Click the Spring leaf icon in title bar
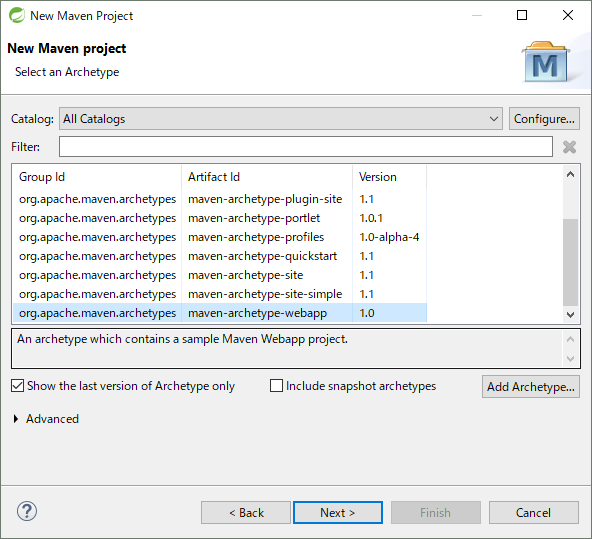This screenshot has height=539, width=592. tap(17, 15)
